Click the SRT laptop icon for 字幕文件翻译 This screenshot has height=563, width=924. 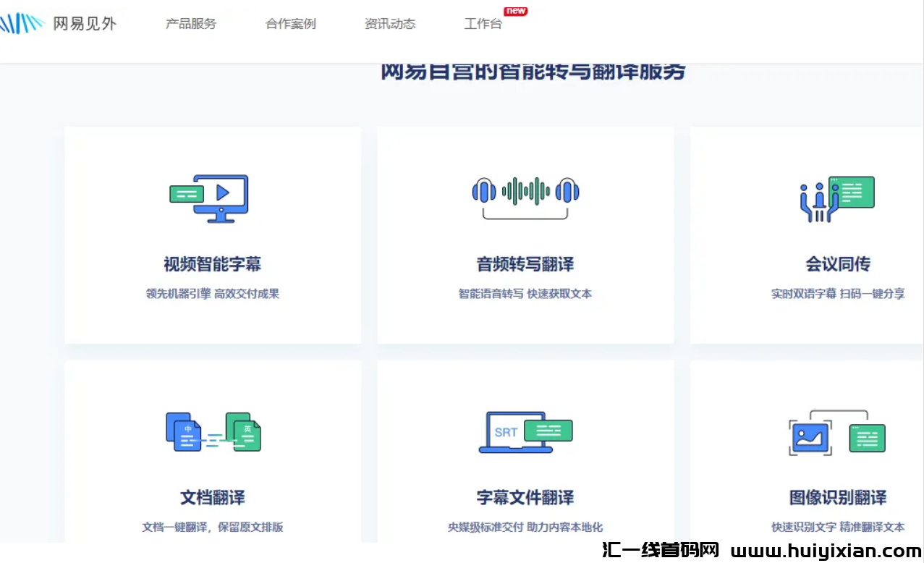(525, 432)
